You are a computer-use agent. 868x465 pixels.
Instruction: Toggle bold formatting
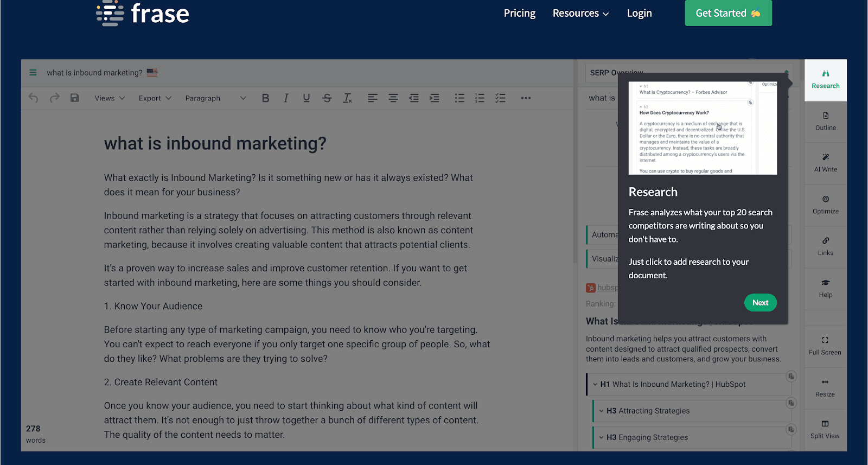tap(265, 98)
